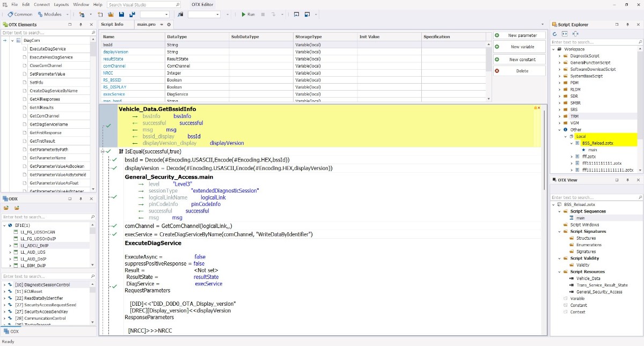Screen dimensions: 644x346
Task: Collapse the Script Sequences node in OTX View
Action: [x=559, y=211]
